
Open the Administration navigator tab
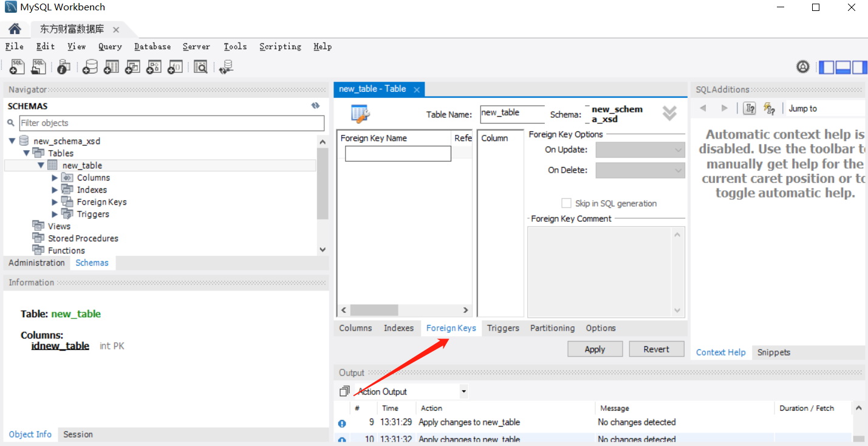click(36, 262)
